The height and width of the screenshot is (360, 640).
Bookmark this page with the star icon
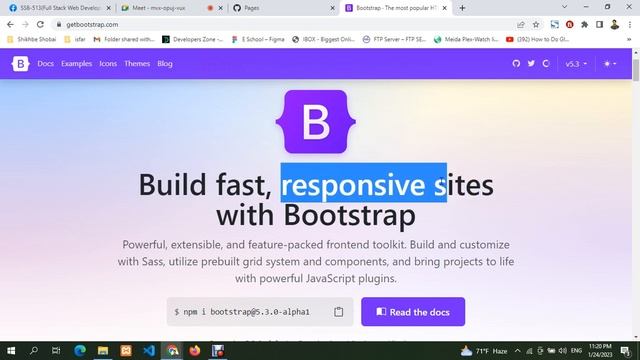(x=536, y=25)
